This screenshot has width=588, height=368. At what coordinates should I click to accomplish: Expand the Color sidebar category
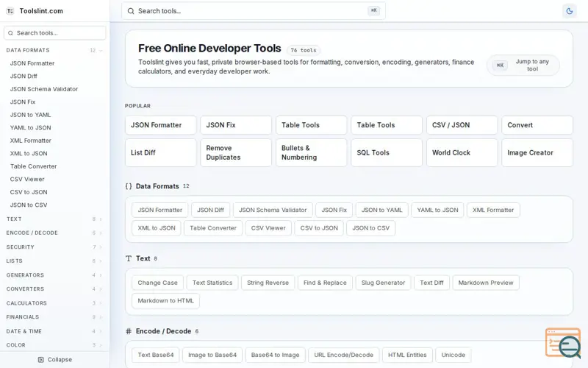tap(54, 345)
